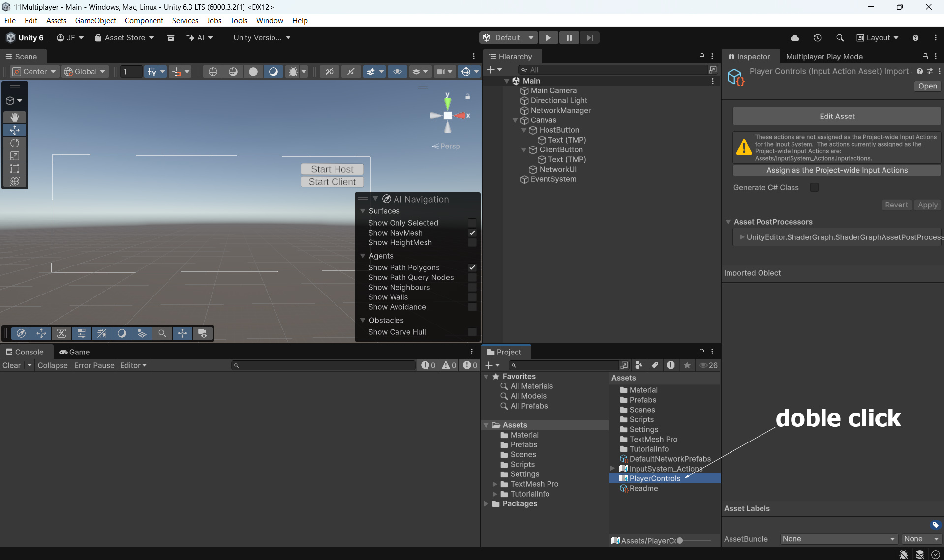Disable Show NavMesh checkbox
The height and width of the screenshot is (560, 944).
472,233
